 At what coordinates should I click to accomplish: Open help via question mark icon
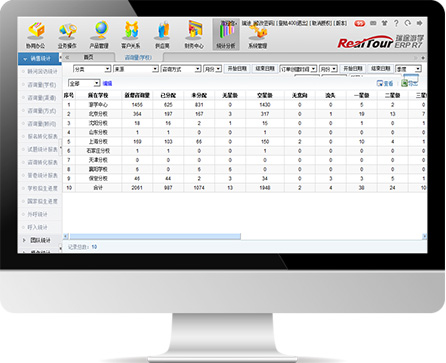pos(396,23)
